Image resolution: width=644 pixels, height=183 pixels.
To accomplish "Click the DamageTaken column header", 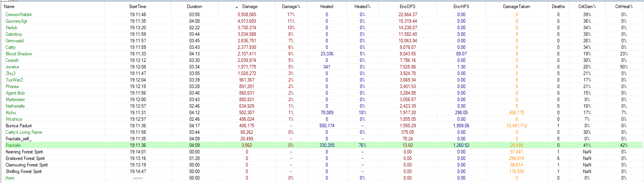I will (516, 7).
